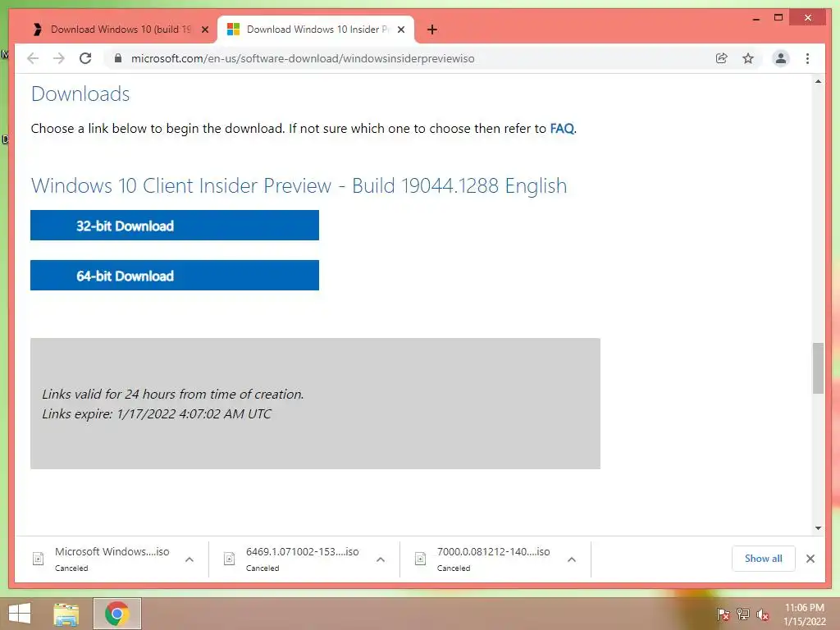840x630 pixels.
Task: View site security lock info
Action: pyautogui.click(x=118, y=58)
